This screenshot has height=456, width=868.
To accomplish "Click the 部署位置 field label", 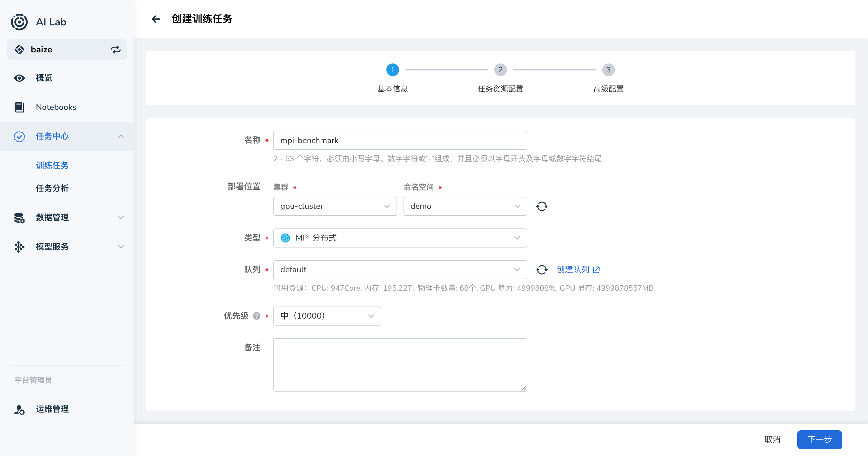I will point(244,187).
